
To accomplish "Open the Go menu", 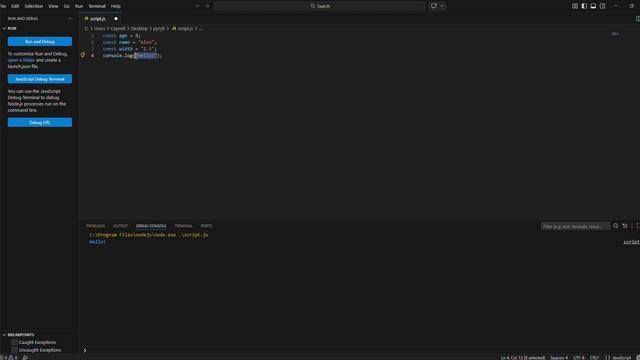I will (67, 6).
